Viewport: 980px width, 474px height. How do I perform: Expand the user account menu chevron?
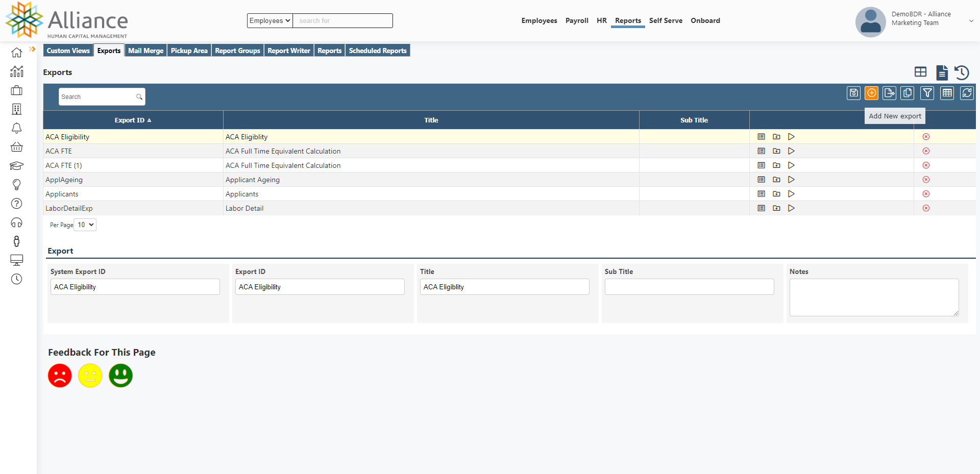971,21
